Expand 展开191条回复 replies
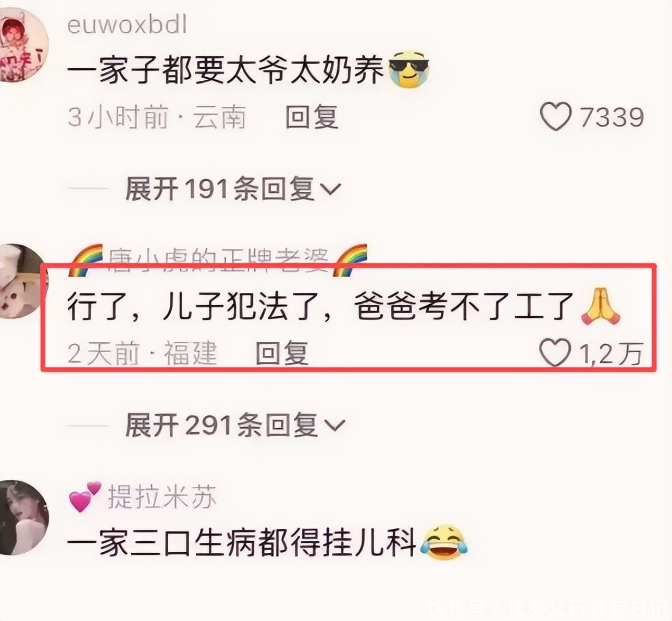Image resolution: width=672 pixels, height=621 pixels. click(x=232, y=189)
